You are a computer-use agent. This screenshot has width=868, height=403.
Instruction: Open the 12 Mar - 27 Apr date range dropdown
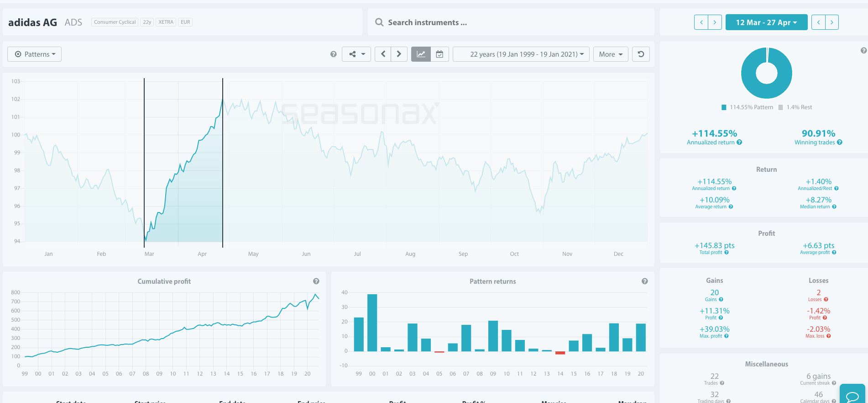766,22
